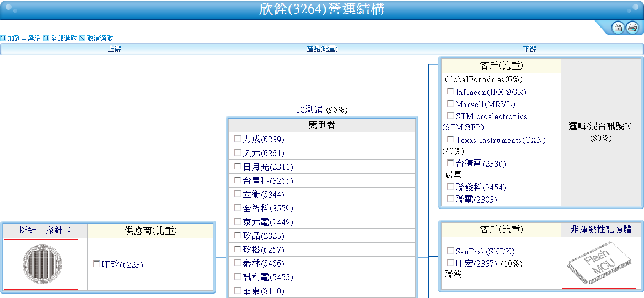
Task: Check the SanDisk(SNDK) checkbox
Action: (450, 251)
